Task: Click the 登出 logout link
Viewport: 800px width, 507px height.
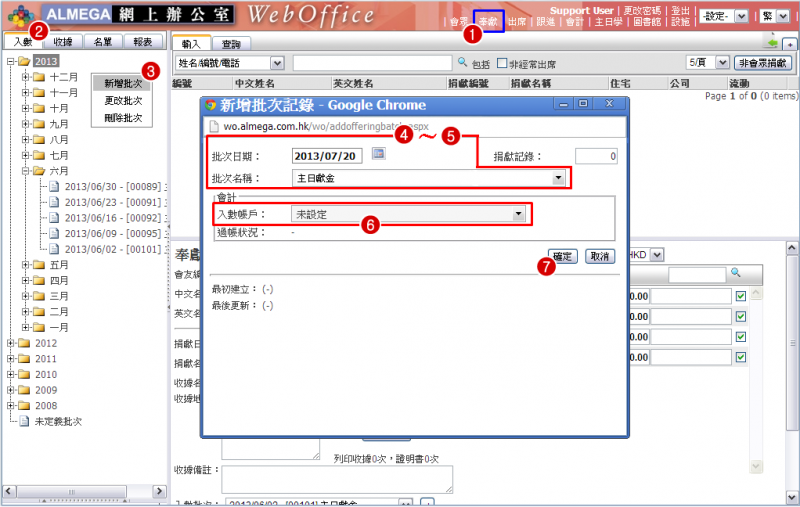Action: (681, 11)
